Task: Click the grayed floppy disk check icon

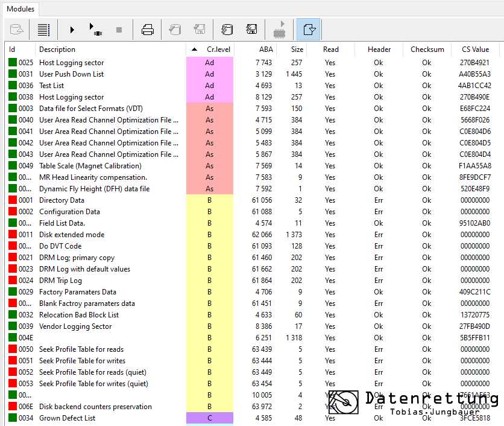Action: click(200, 30)
